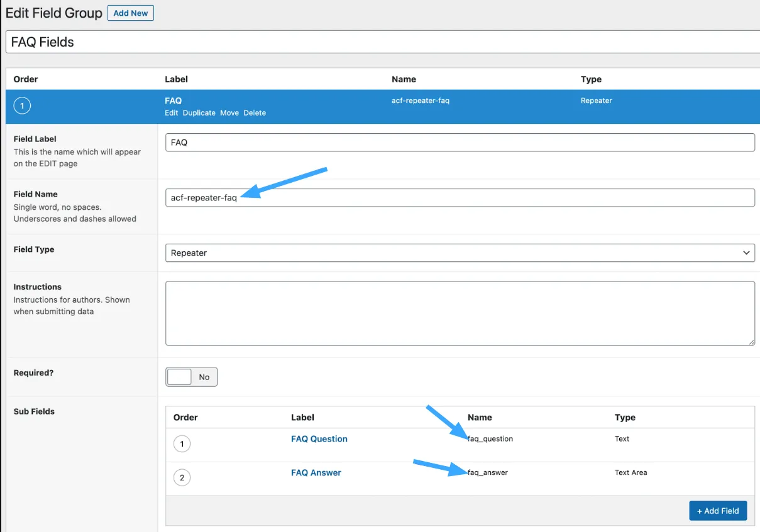Click the field group title input
Viewport: 760px width, 532px height.
382,42
